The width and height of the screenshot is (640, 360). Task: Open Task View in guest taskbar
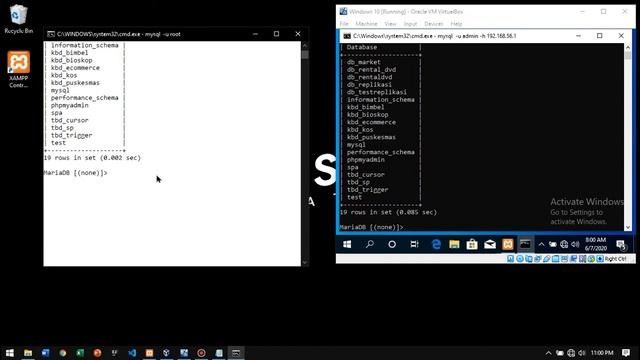click(x=414, y=244)
